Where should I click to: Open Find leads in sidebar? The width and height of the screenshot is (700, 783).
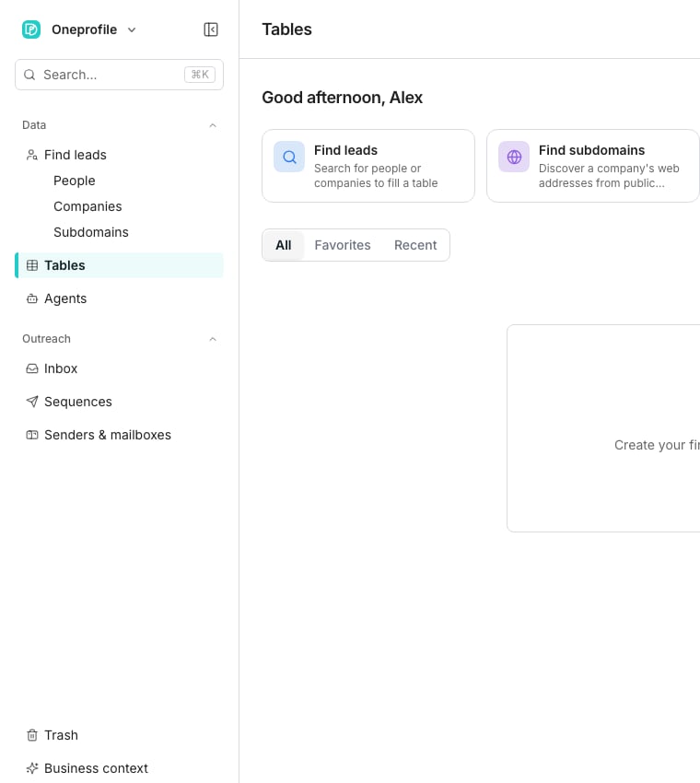coord(119,155)
